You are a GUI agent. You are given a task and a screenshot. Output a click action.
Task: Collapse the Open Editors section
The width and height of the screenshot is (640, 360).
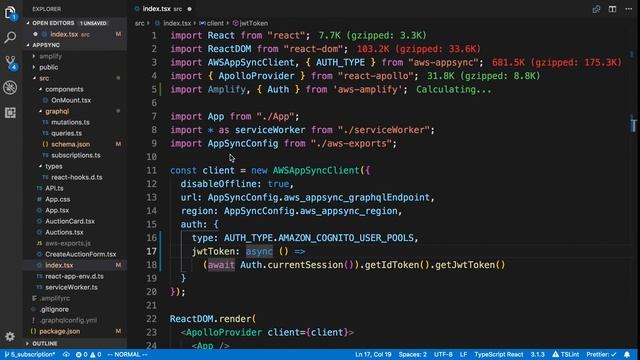(x=75, y=23)
